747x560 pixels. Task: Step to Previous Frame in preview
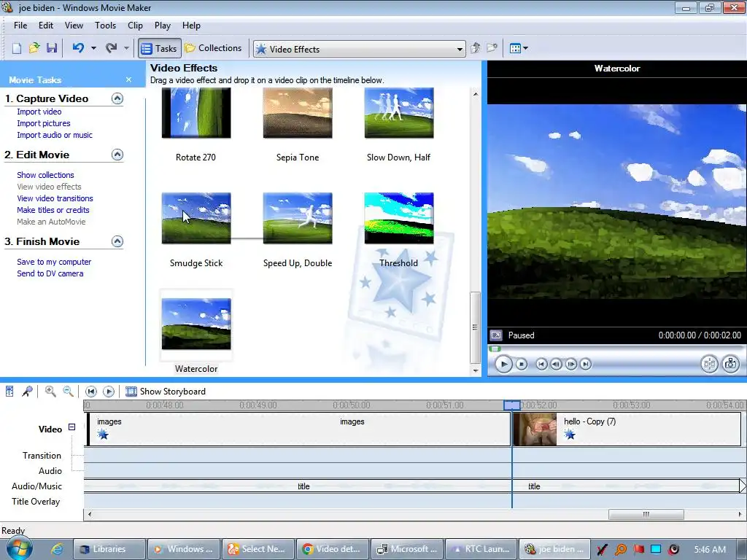[x=556, y=365]
